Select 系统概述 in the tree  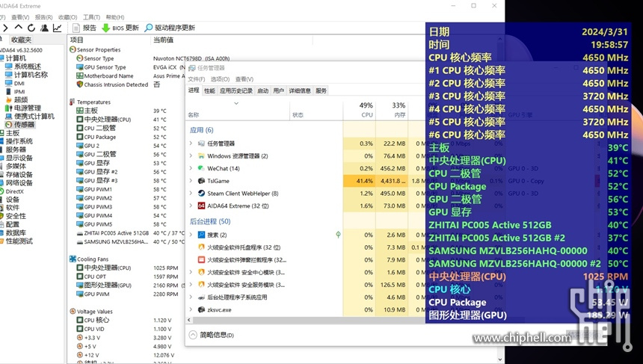tap(28, 67)
